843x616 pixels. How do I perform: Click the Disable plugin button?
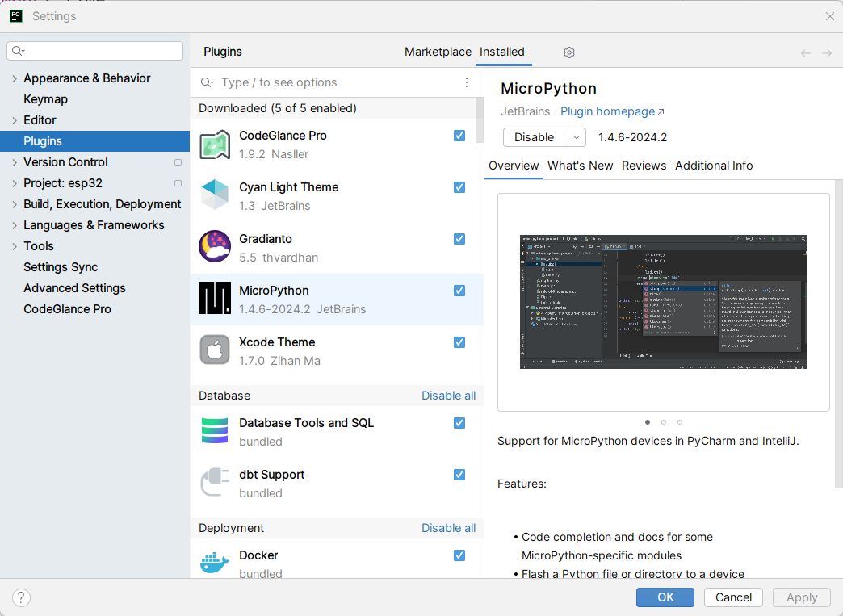pos(535,137)
